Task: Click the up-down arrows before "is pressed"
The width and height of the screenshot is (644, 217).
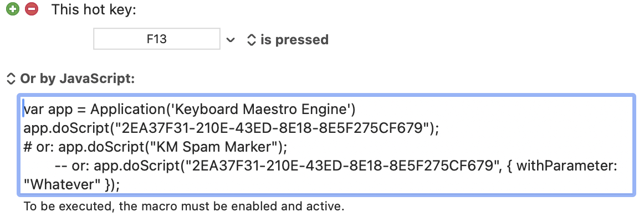Action: 251,40
